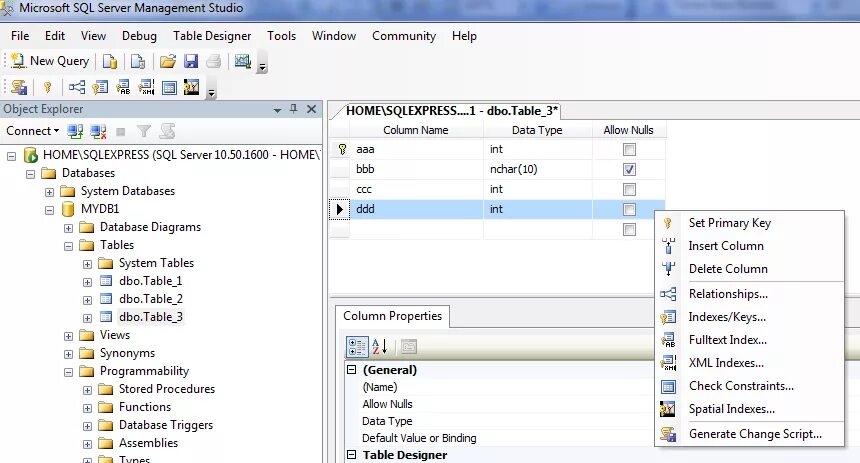
Task: Open the Connect dropdown in Object Explorer
Action: click(x=32, y=131)
